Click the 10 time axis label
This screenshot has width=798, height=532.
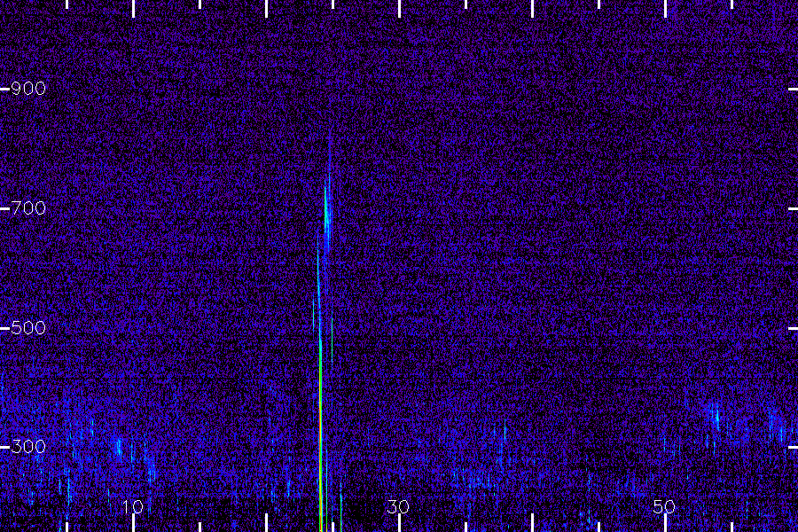pos(133,507)
